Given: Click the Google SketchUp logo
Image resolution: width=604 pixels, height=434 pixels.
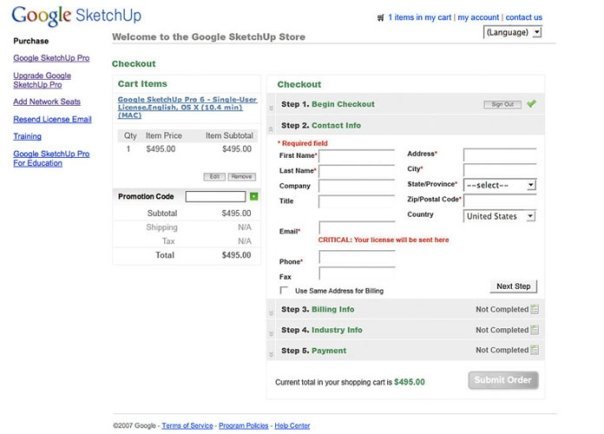Looking at the screenshot, I should click(x=76, y=15).
